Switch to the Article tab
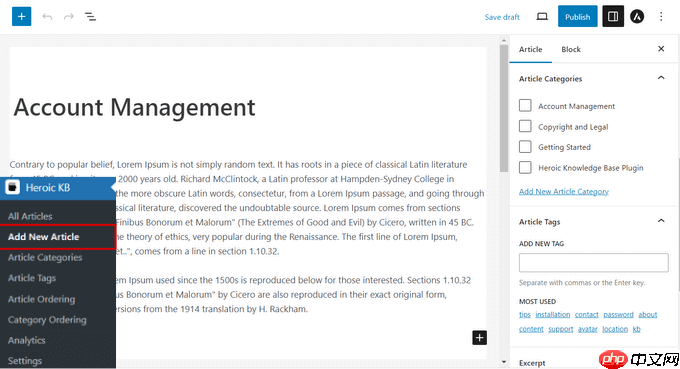The width and height of the screenshot is (680, 369). coord(530,49)
